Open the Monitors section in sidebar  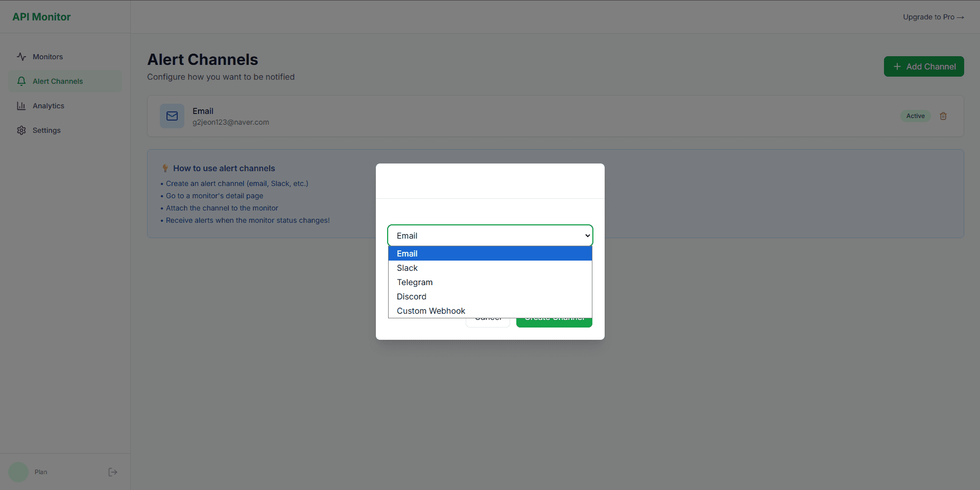[47, 57]
